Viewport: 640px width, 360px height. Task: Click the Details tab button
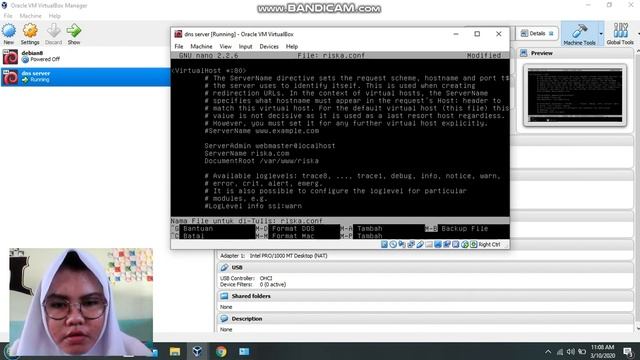click(x=537, y=33)
